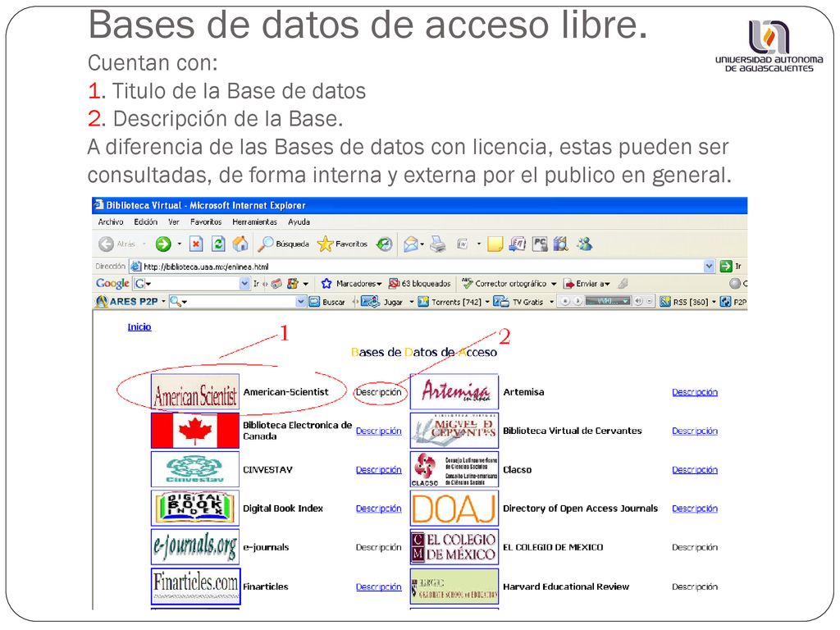Click Enviar a on Google toolbar
Image resolution: width=840 pixels, height=630 pixels.
(587, 283)
